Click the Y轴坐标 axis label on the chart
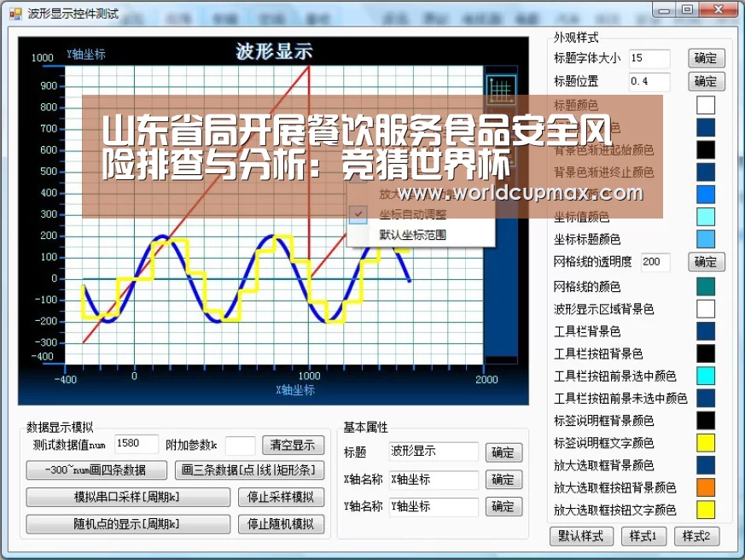745x560 pixels. (86, 54)
